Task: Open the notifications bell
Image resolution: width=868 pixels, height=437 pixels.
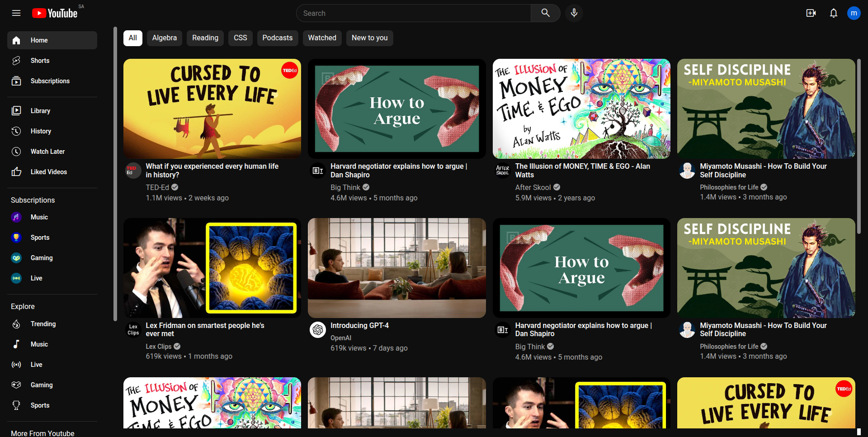Action: 833,13
